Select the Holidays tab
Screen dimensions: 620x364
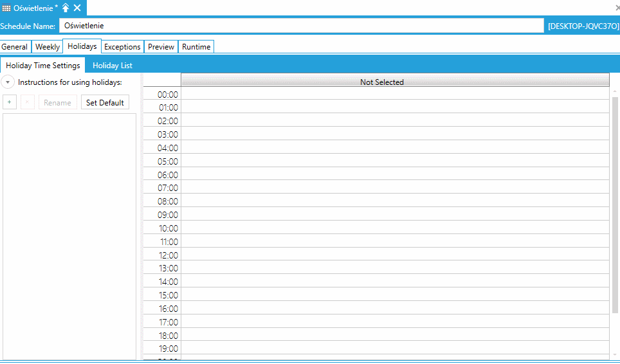(x=82, y=46)
